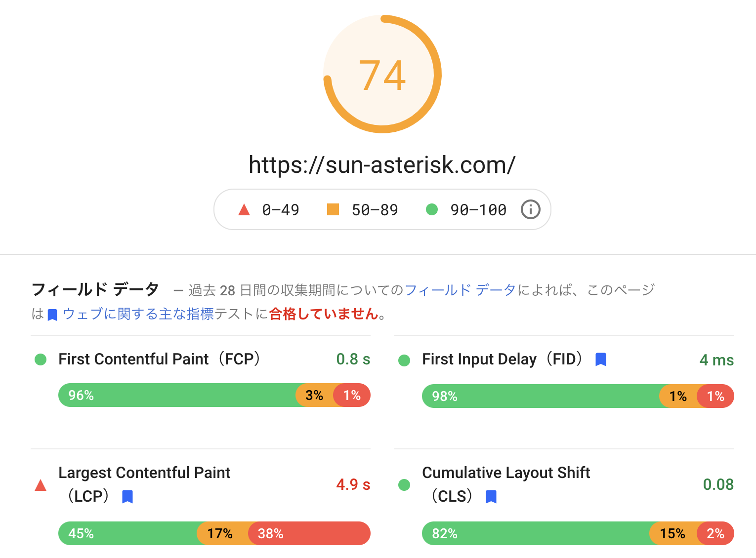Click the orange square in the 50–89 legend
The height and width of the screenshot is (558, 756).
click(333, 210)
